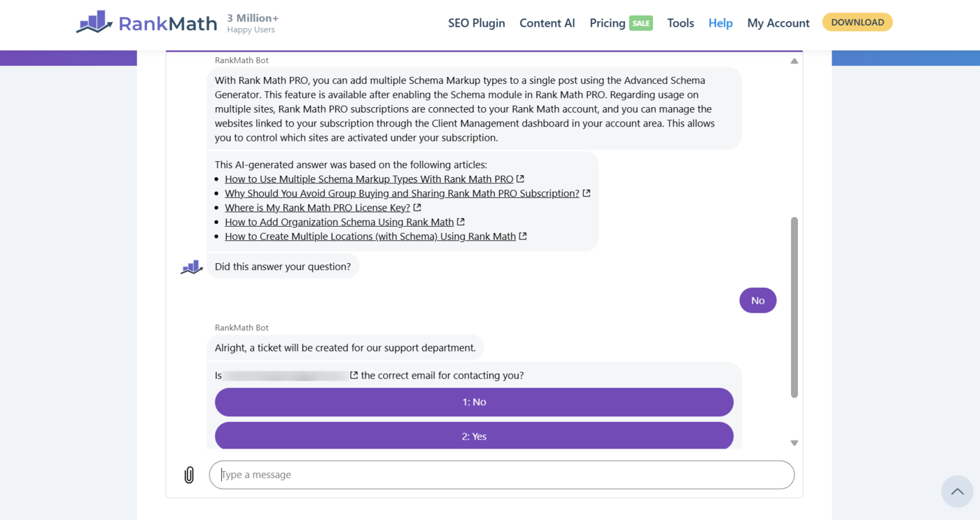Click the SALE badge next to Pricing
The image size is (980, 520).
point(640,22)
